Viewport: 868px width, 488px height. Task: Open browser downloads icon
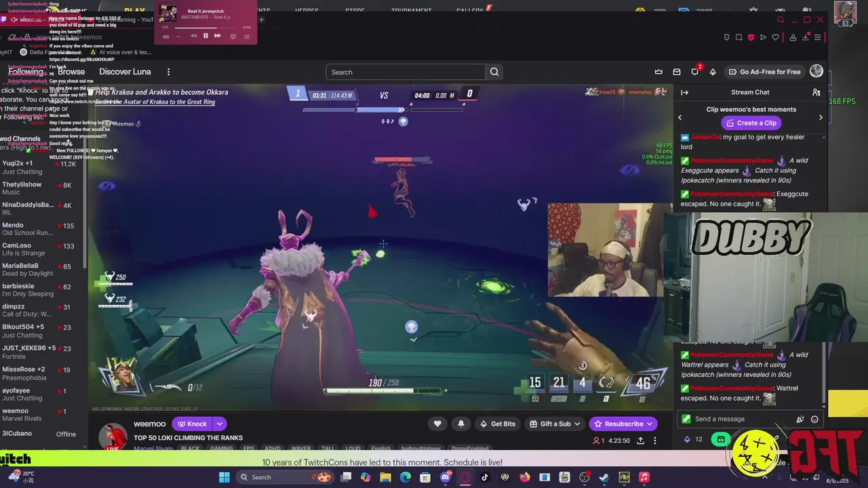806,37
